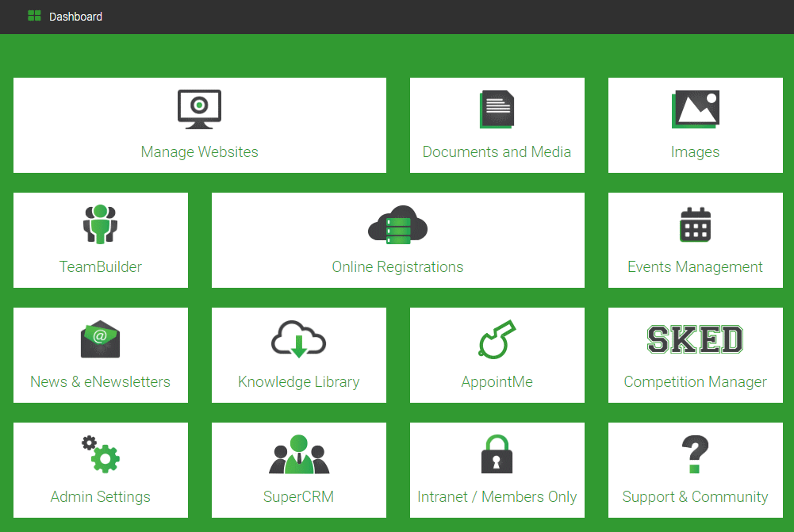Open the Manage Websites link
Image resolution: width=794 pixels, height=532 pixels.
[x=200, y=152]
